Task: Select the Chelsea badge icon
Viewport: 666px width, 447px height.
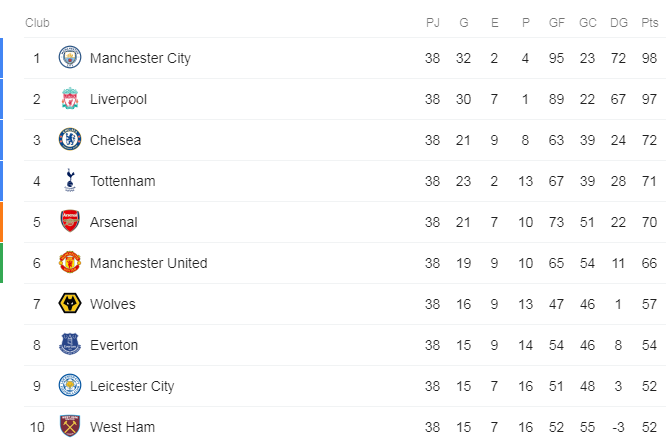Action: tap(70, 140)
